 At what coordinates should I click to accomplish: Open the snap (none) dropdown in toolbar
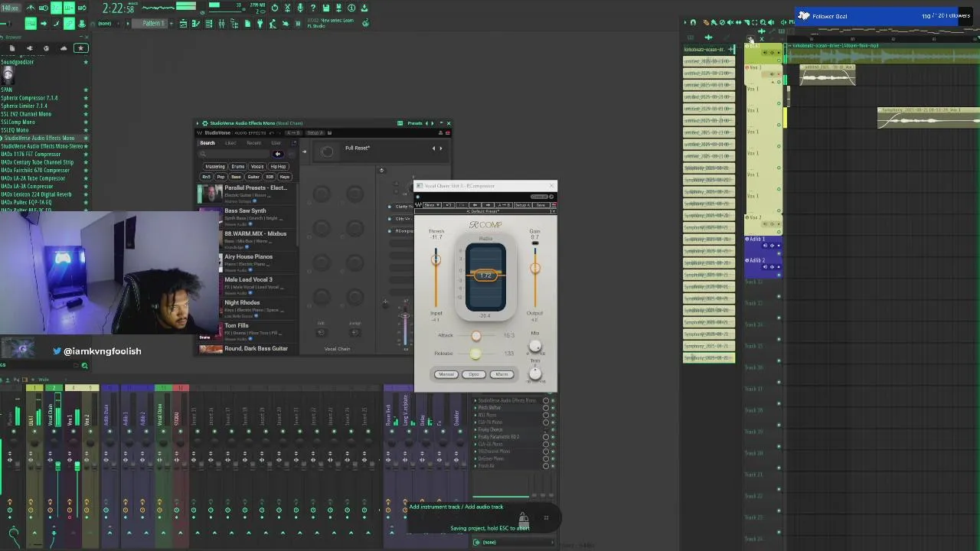105,24
